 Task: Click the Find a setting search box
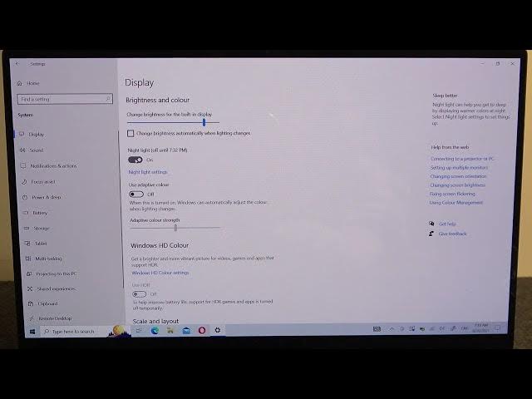64,99
